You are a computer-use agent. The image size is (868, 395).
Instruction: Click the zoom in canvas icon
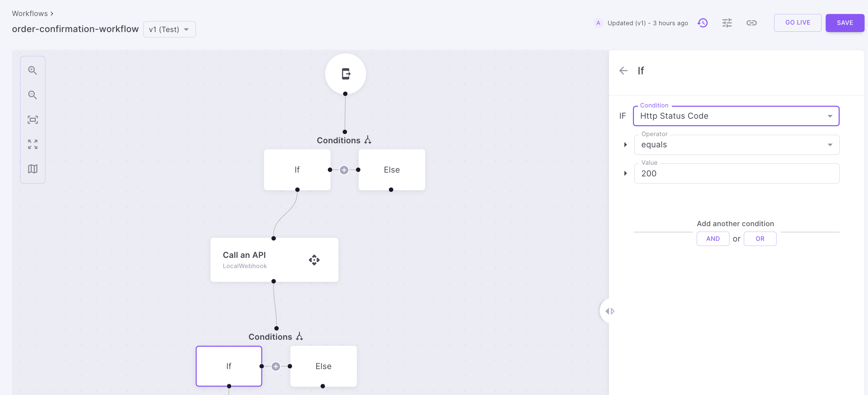click(32, 70)
